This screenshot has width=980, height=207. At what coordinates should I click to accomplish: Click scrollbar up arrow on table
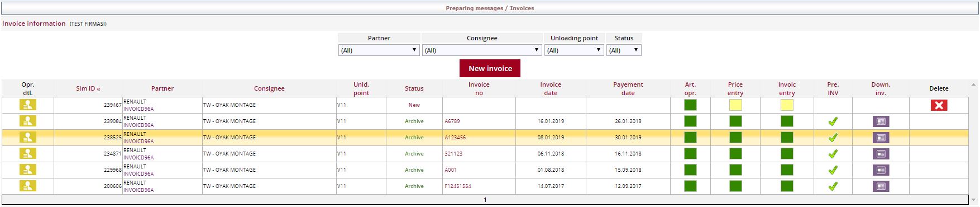(x=974, y=85)
